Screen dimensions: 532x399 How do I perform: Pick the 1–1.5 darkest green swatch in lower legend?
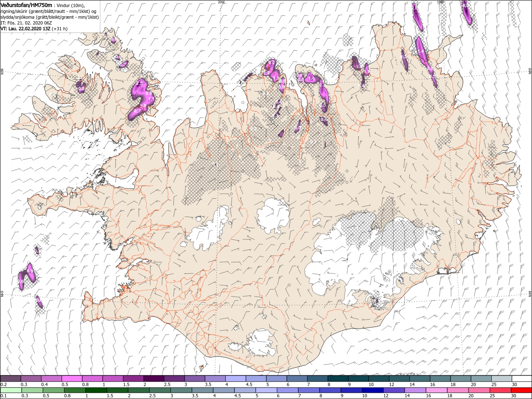click(x=96, y=390)
